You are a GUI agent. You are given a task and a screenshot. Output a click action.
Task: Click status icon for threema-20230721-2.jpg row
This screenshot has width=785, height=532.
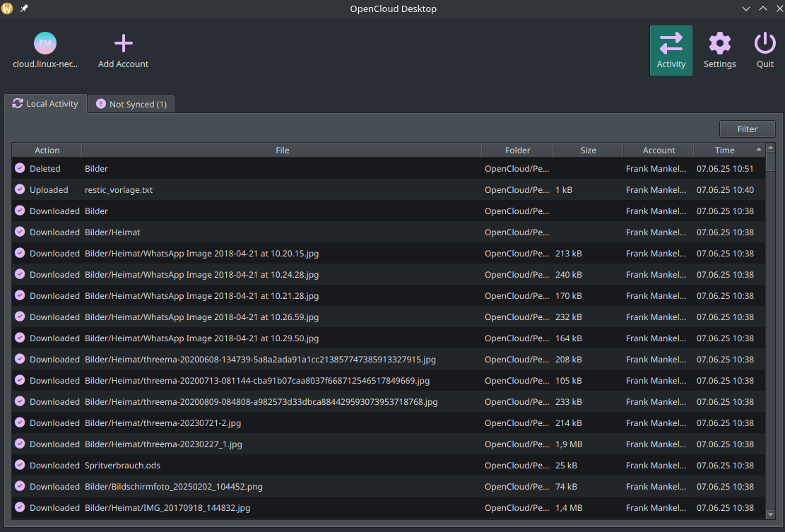click(x=20, y=422)
